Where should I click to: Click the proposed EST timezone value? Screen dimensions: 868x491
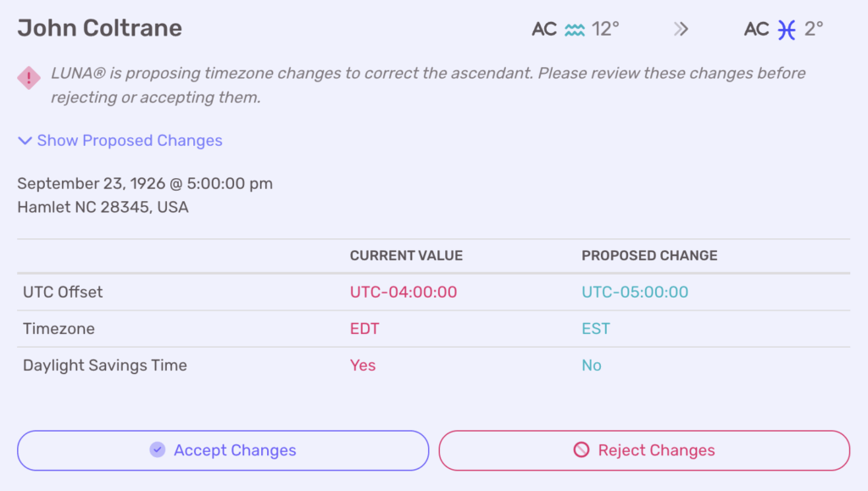(596, 329)
